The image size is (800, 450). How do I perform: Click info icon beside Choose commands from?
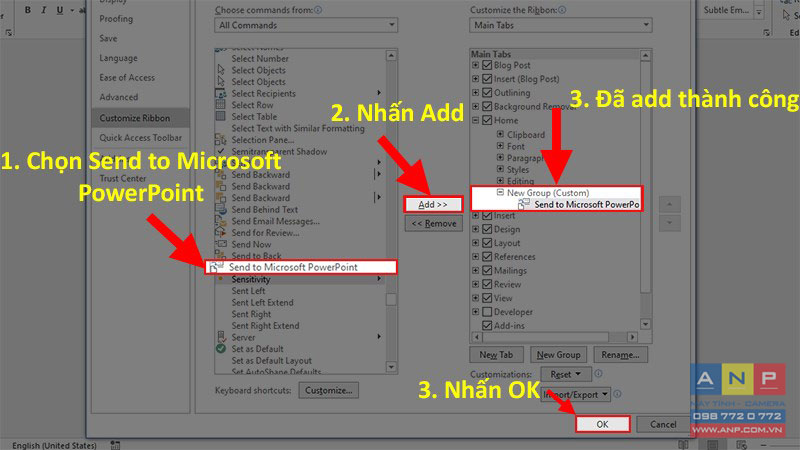(318, 10)
